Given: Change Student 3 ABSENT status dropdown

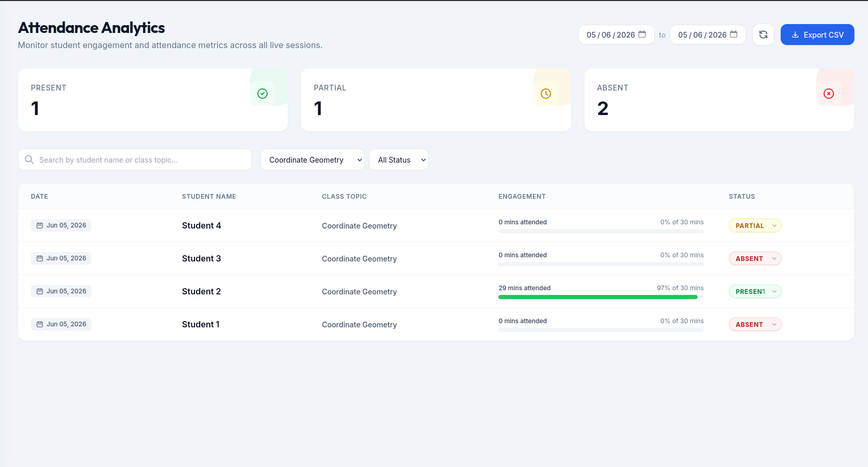Looking at the screenshot, I should coord(755,258).
